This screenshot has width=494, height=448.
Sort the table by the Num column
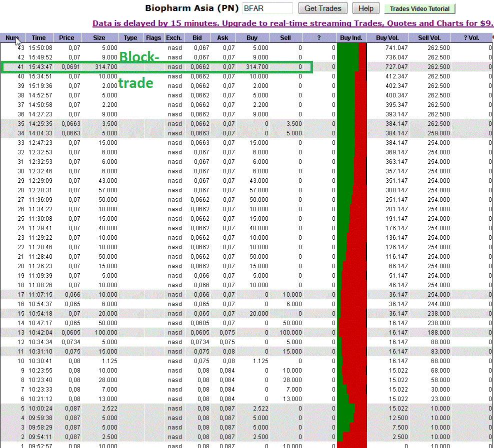(x=12, y=37)
